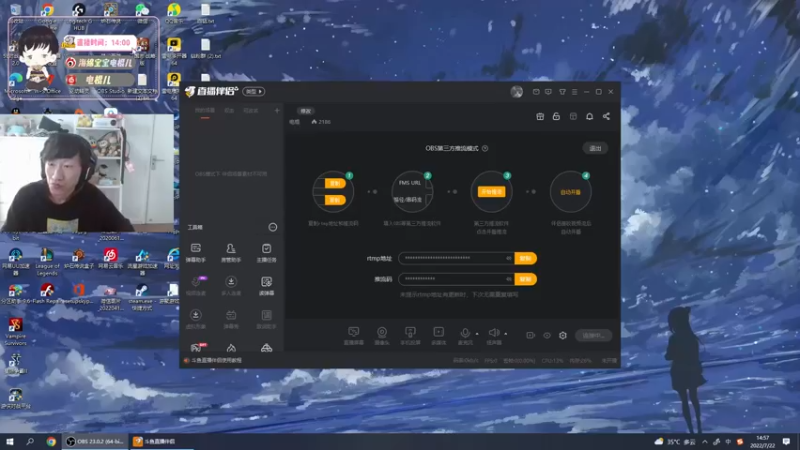Viewport: 800px width, 450px height.
Task: Add 直播屏幕 screen capture source
Action: coord(354,336)
